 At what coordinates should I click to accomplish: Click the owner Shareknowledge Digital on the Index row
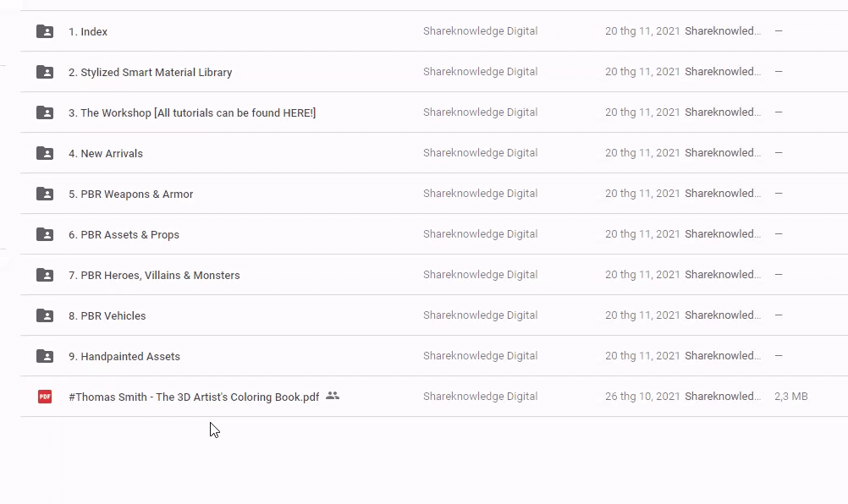480,31
